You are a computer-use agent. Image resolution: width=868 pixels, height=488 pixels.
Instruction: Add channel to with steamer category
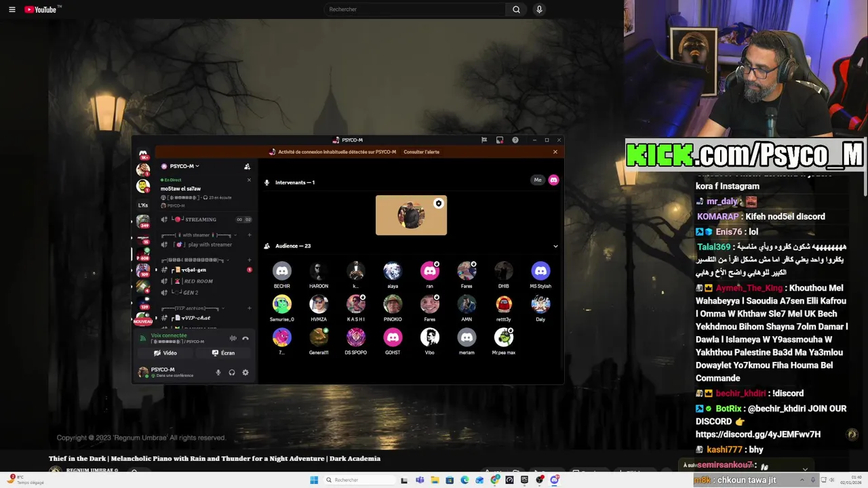tap(249, 235)
